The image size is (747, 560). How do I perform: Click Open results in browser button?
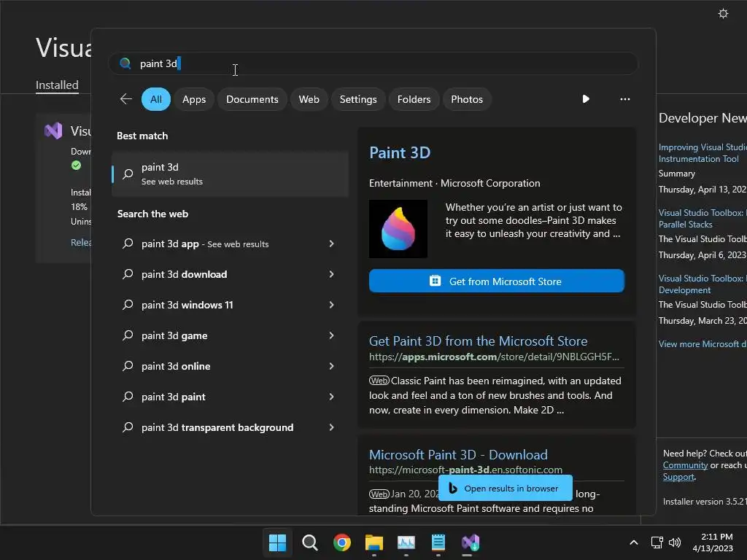506,488
